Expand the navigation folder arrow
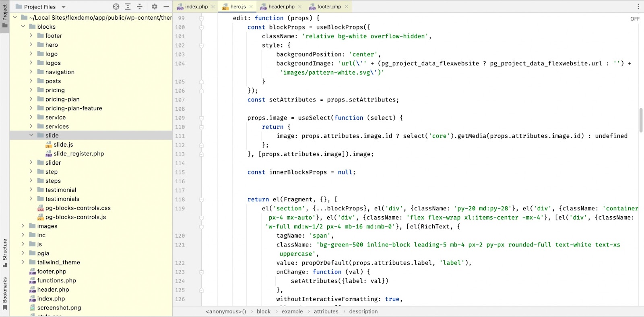The width and height of the screenshot is (644, 317). tap(31, 72)
